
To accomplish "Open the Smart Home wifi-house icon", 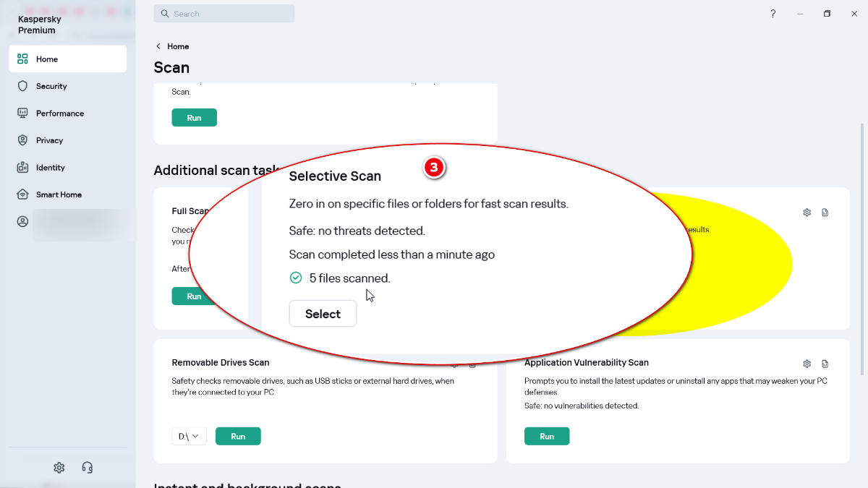I will (22, 194).
